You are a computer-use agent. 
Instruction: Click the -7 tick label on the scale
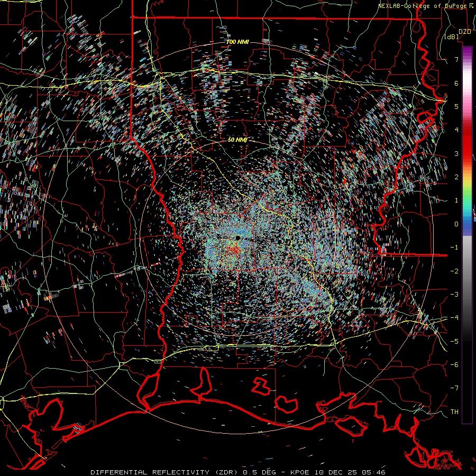click(454, 388)
